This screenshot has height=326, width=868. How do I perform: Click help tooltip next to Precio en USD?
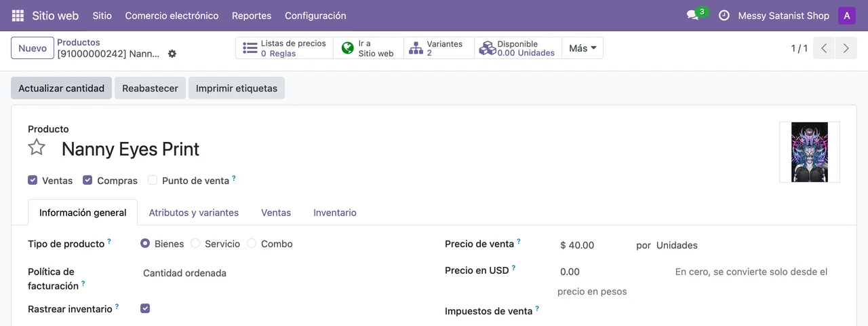pos(513,268)
